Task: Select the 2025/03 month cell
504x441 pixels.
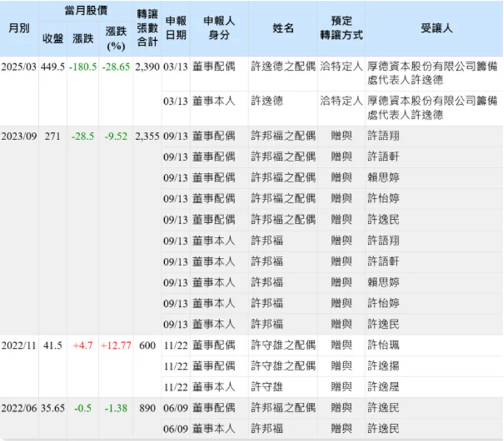Action: (19, 67)
